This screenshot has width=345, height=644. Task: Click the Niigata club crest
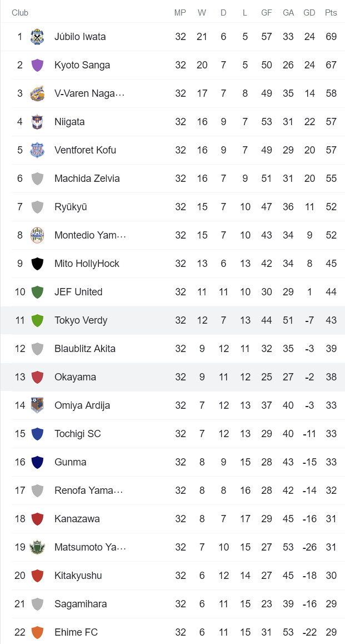tap(37, 122)
